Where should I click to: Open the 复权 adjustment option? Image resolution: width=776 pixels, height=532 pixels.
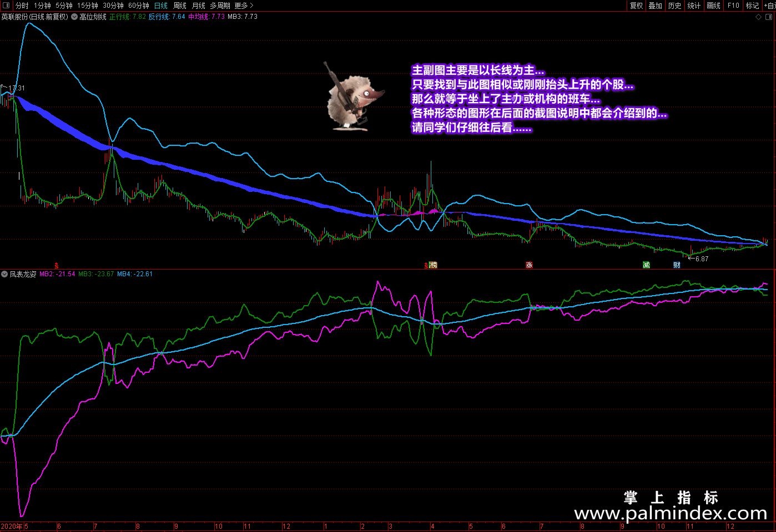[636, 6]
